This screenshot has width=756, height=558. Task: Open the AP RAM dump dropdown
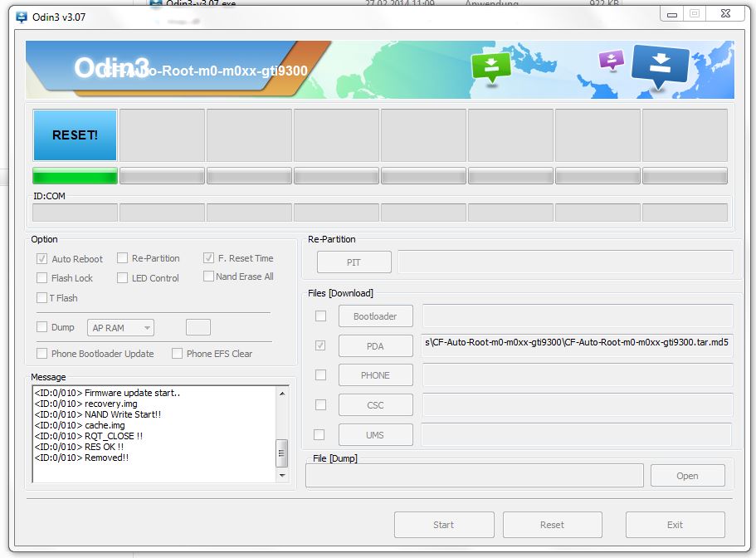tap(120, 328)
